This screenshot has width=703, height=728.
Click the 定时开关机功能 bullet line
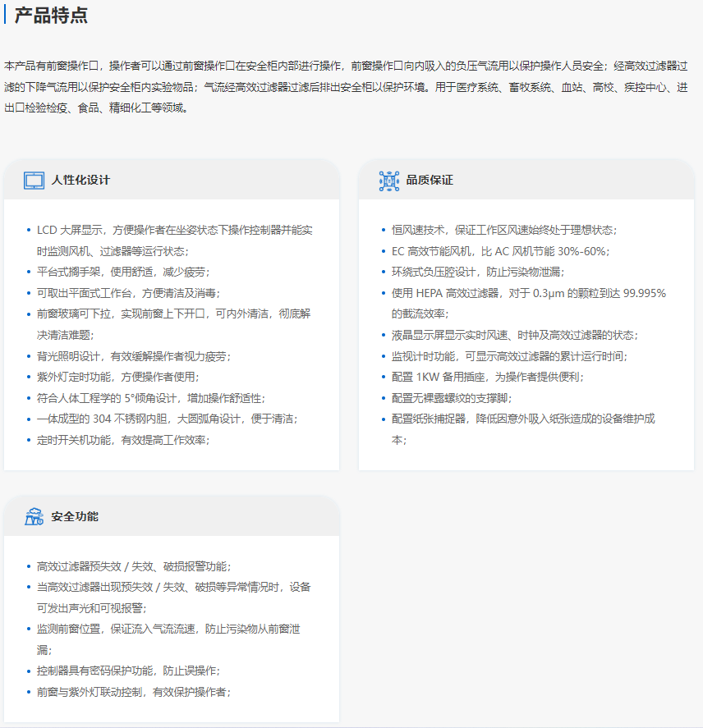123,441
